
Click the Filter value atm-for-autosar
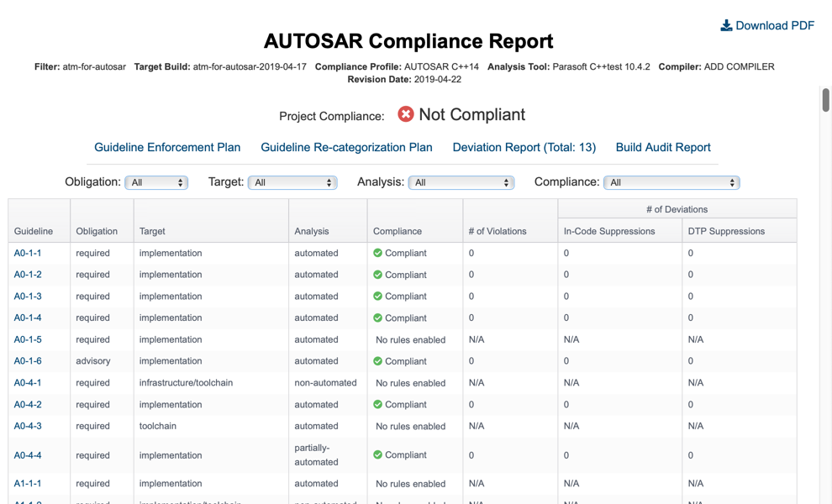[94, 67]
